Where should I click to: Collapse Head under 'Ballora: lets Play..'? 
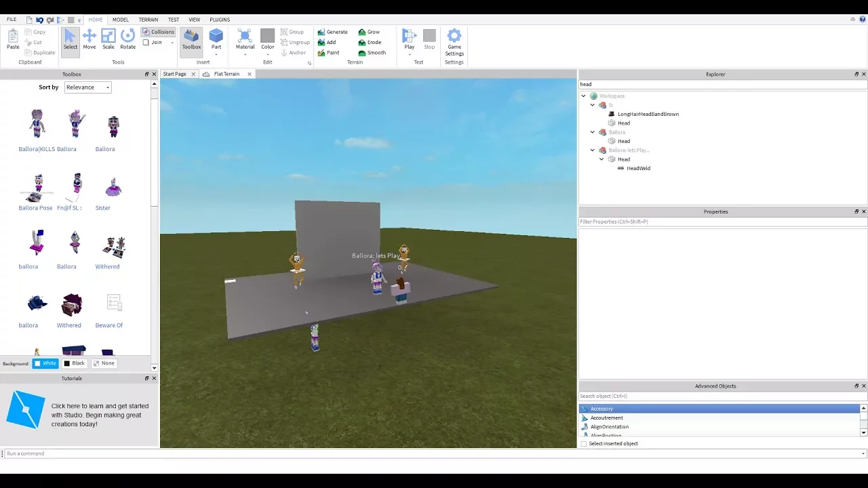pyautogui.click(x=601, y=159)
